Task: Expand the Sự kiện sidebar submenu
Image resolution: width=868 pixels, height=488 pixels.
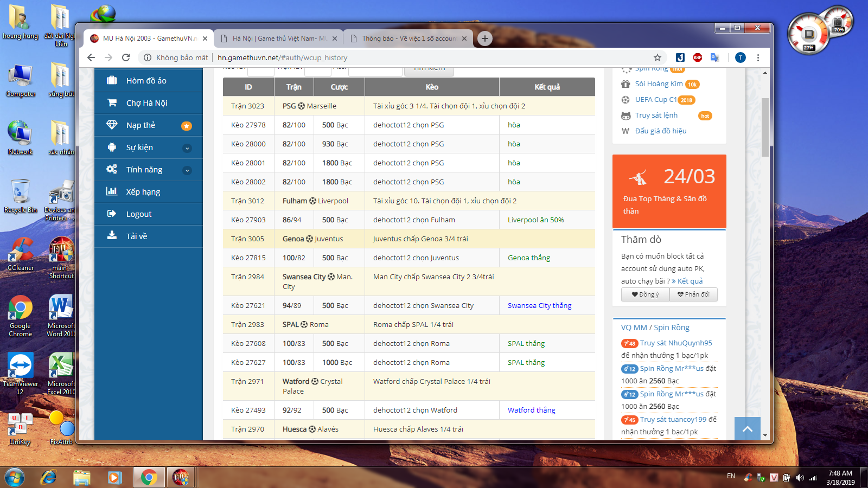Action: (x=187, y=148)
